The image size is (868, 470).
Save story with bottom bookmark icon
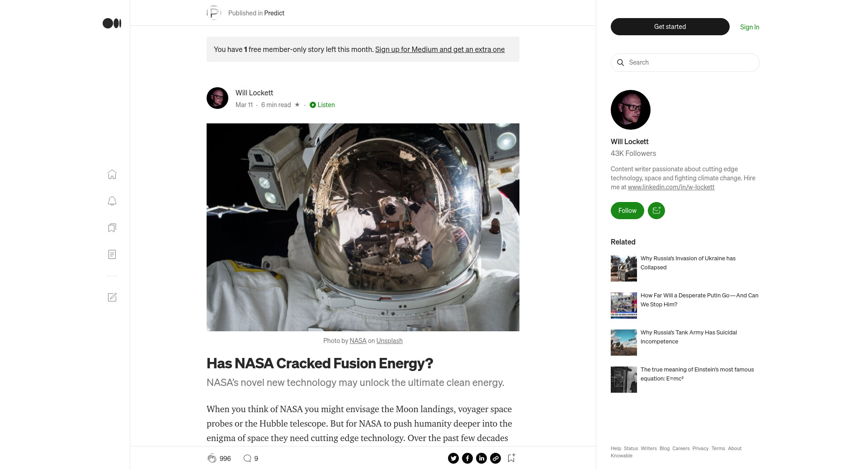(511, 458)
